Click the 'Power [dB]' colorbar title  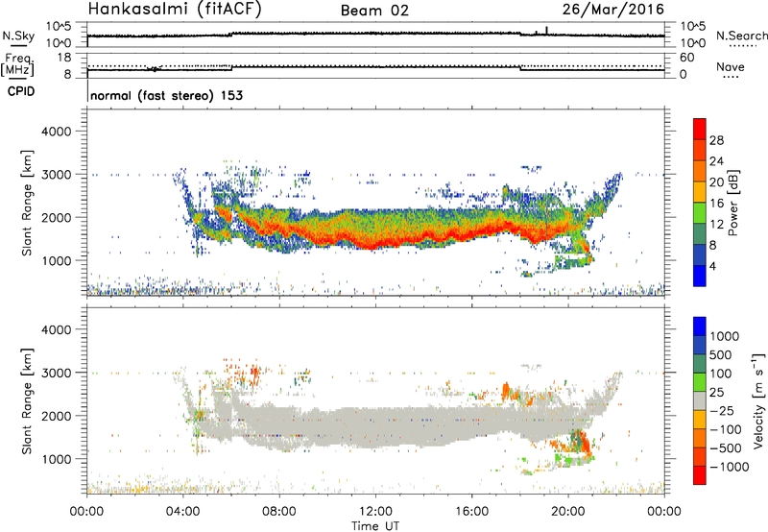[732, 203]
